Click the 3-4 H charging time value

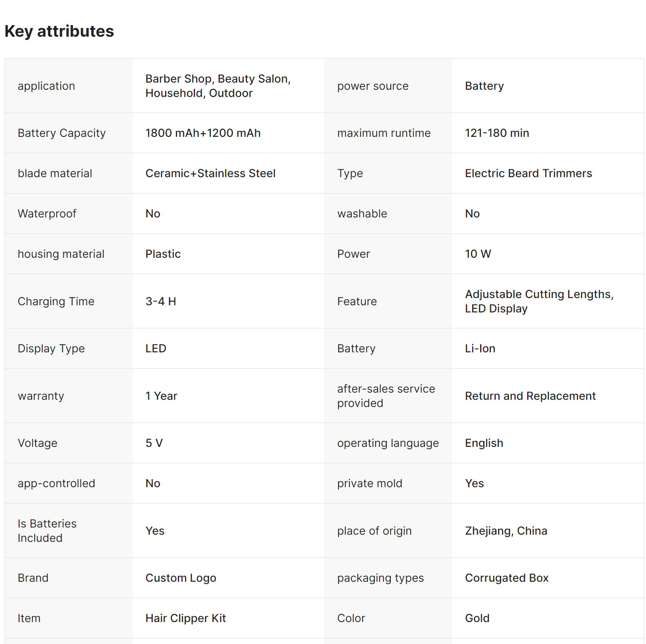coord(161,301)
